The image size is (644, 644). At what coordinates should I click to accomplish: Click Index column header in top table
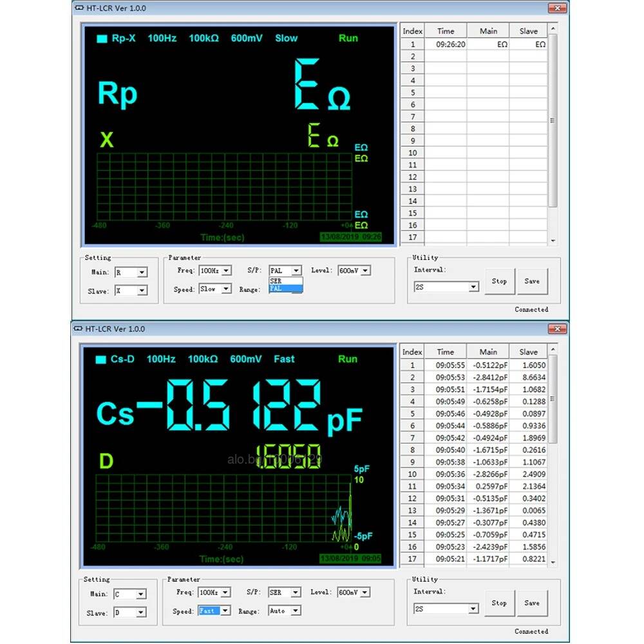click(412, 31)
